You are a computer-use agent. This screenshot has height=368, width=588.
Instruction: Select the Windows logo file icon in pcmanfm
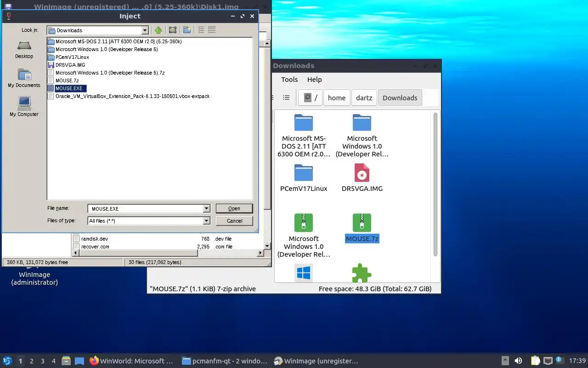[304, 273]
